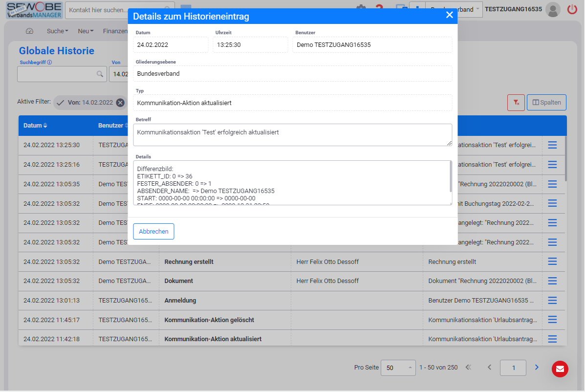Open the Finanzen menu
Screen dimensions: 585x392
[115, 31]
